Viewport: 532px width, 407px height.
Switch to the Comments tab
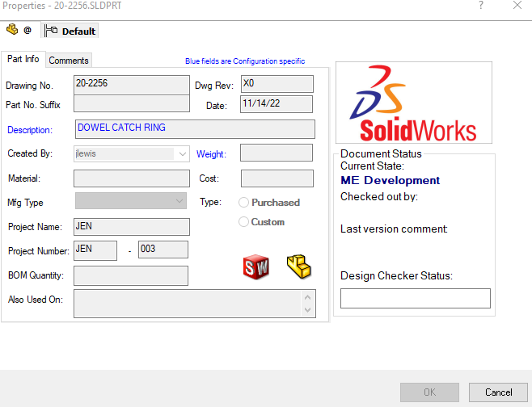tap(69, 61)
